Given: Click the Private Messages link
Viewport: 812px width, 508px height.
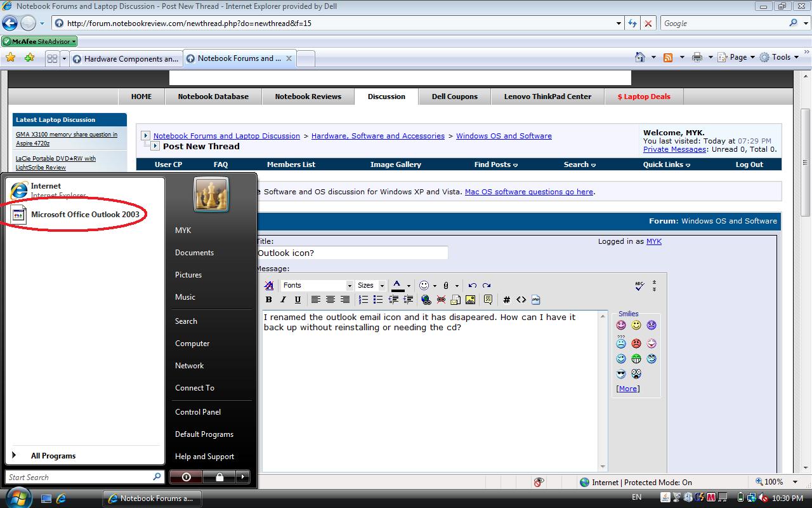Looking at the screenshot, I should 674,149.
